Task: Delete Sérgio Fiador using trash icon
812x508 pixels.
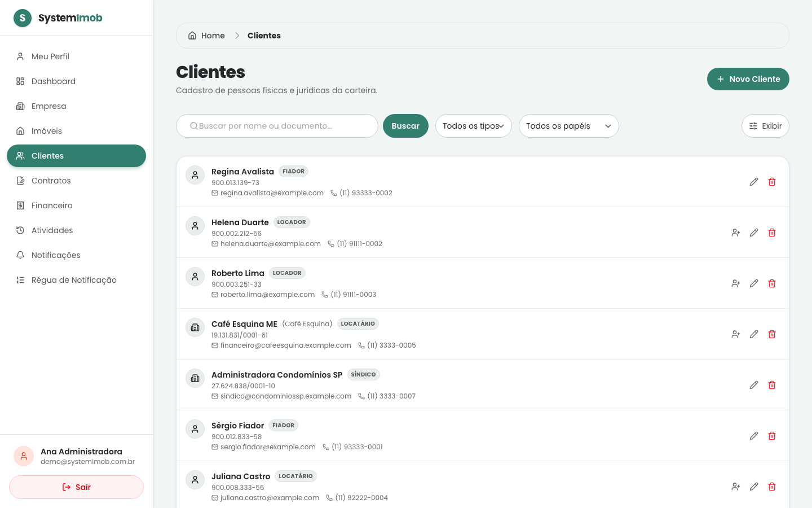Action: (x=772, y=436)
